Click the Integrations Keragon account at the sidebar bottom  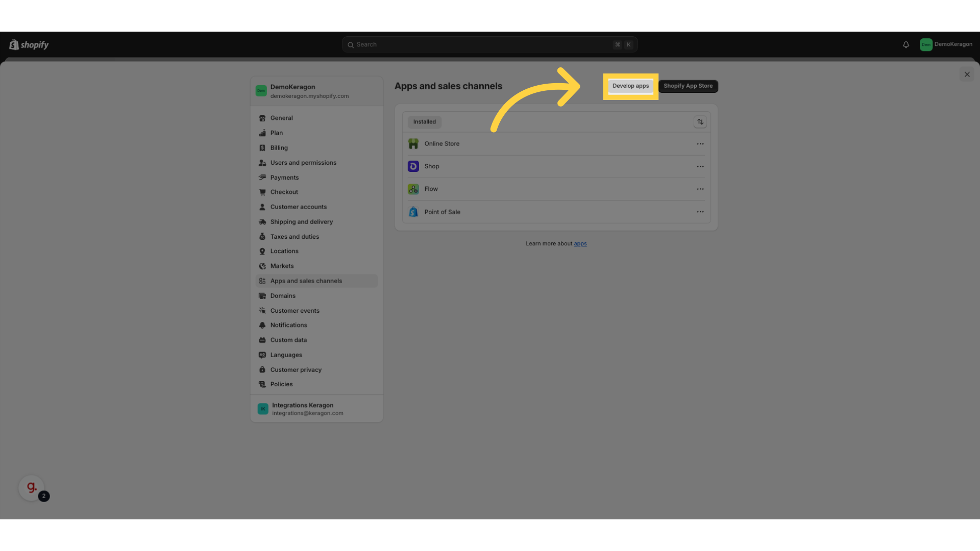(316, 409)
